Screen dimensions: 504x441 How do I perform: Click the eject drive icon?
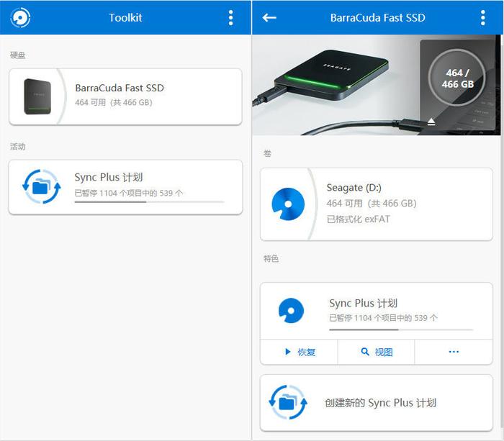(x=431, y=122)
